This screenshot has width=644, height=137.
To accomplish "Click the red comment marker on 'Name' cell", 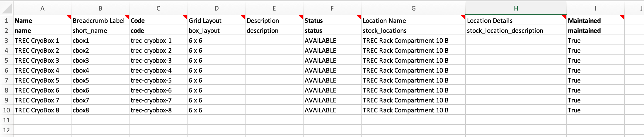I will coord(69,17).
